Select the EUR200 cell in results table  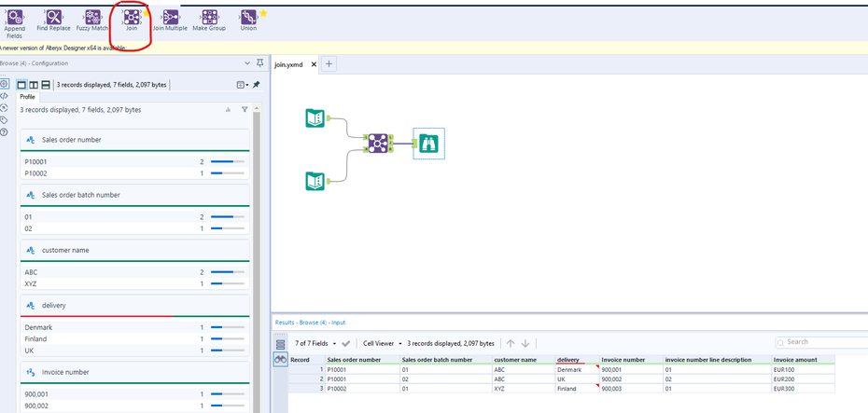(x=803, y=379)
